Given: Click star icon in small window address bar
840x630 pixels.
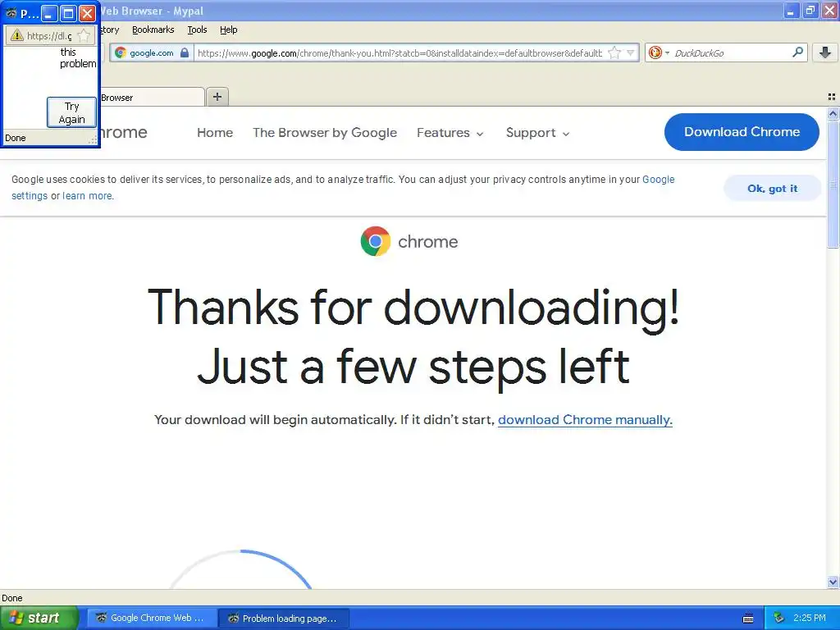Looking at the screenshot, I should (84, 35).
